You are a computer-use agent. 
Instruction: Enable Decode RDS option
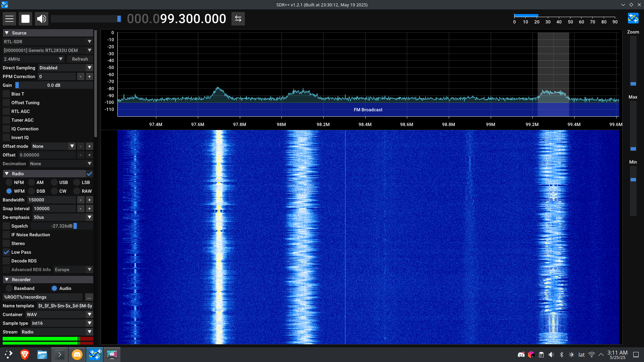tap(6, 261)
